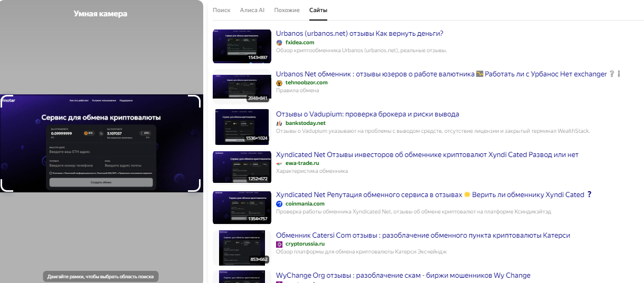Open the 'Urbanos Net обменник' result title

(448, 74)
